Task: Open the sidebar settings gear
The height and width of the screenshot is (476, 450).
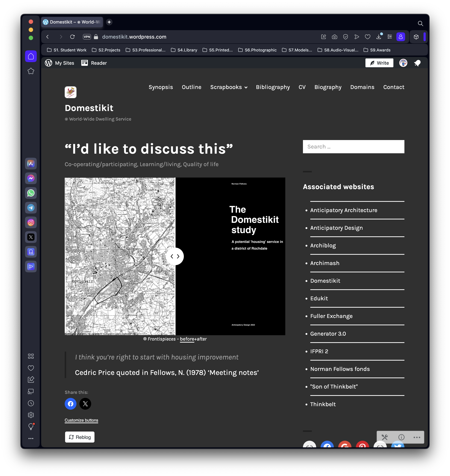Action: 31,415
